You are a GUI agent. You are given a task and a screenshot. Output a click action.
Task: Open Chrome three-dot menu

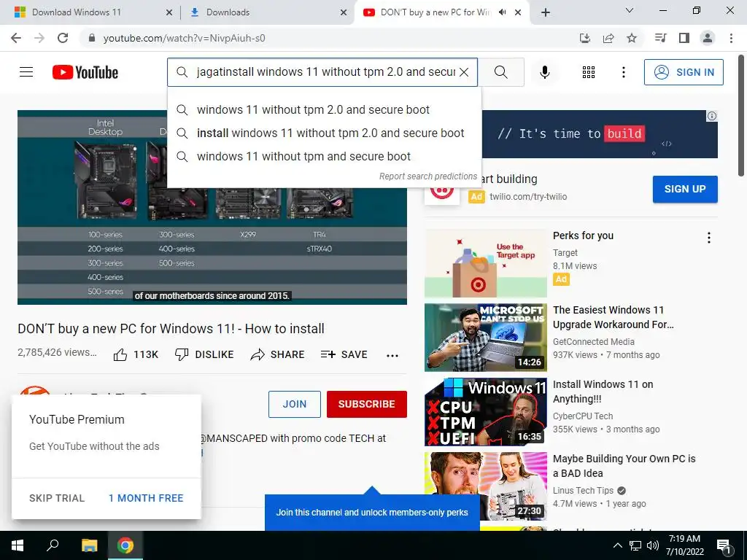tap(731, 38)
